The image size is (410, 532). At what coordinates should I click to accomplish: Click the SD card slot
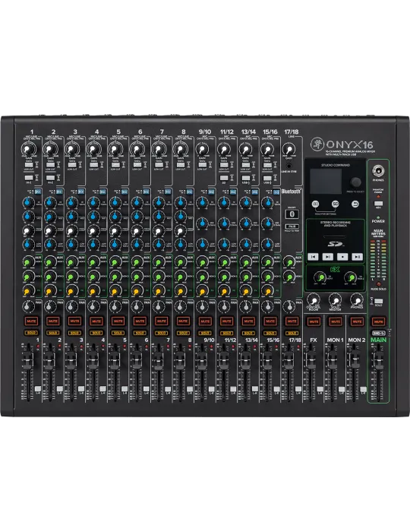335,236
